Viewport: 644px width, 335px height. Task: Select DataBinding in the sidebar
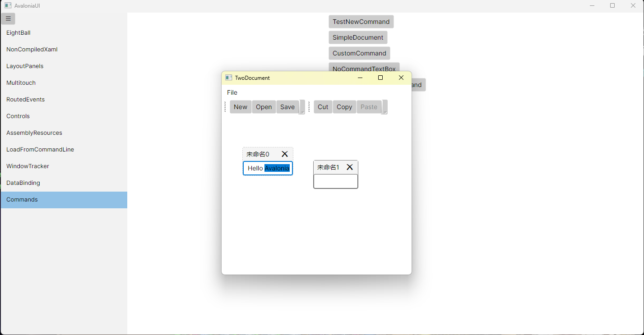(64, 183)
